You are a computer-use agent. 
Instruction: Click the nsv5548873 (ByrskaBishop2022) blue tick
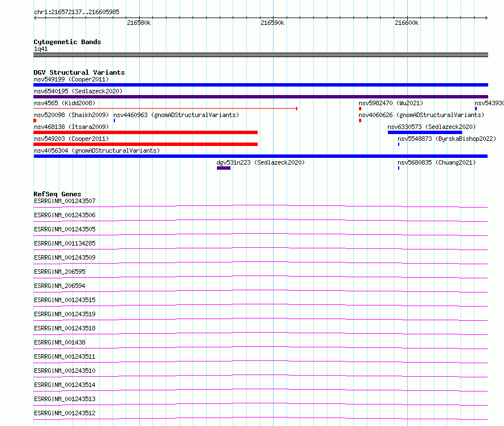399,144
